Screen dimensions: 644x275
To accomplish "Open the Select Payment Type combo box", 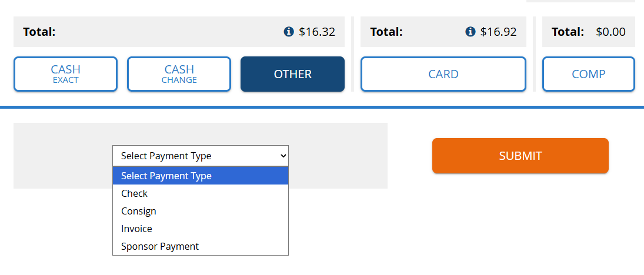I will pos(201,156).
